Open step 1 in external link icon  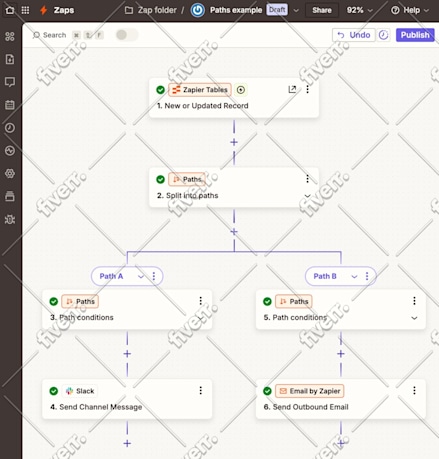(292, 89)
